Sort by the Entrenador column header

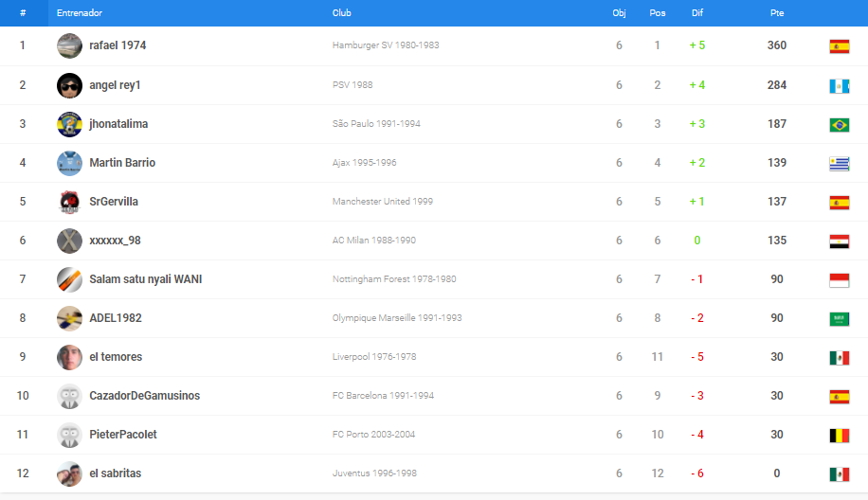coord(80,12)
